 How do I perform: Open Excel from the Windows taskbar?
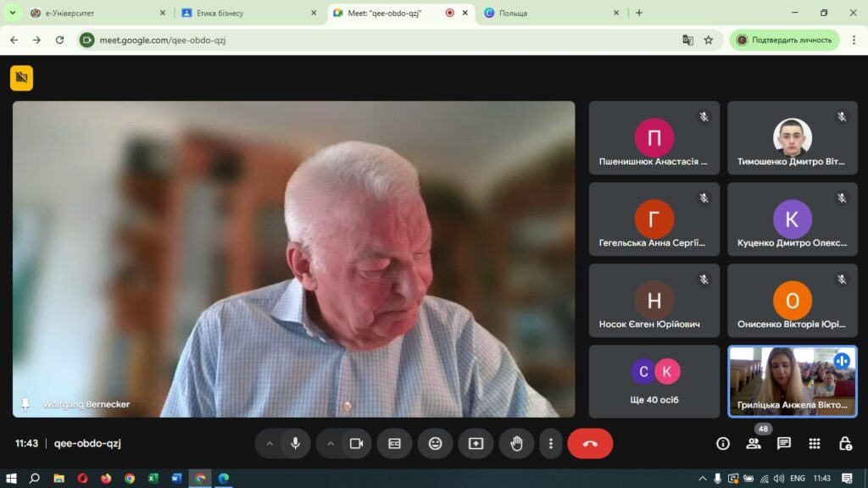coord(153,478)
